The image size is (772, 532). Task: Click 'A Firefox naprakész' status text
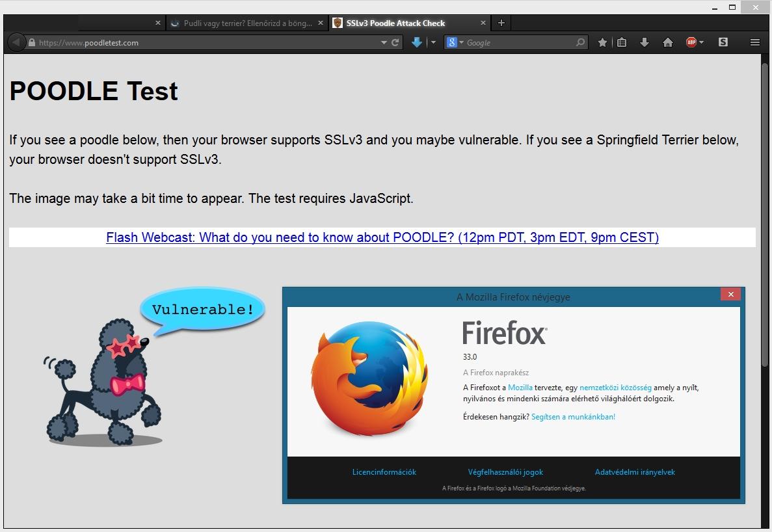(496, 373)
